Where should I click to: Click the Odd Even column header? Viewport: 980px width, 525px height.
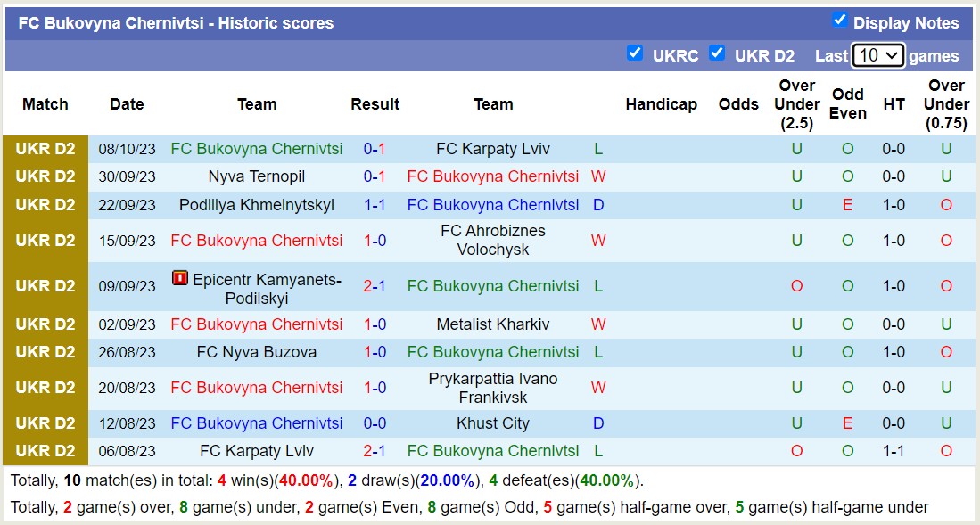[x=847, y=104]
